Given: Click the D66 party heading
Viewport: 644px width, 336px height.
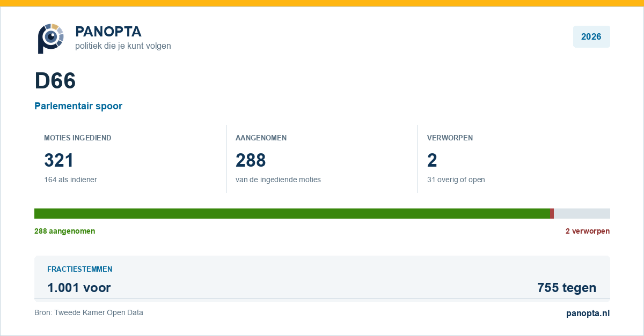Looking at the screenshot, I should (55, 81).
